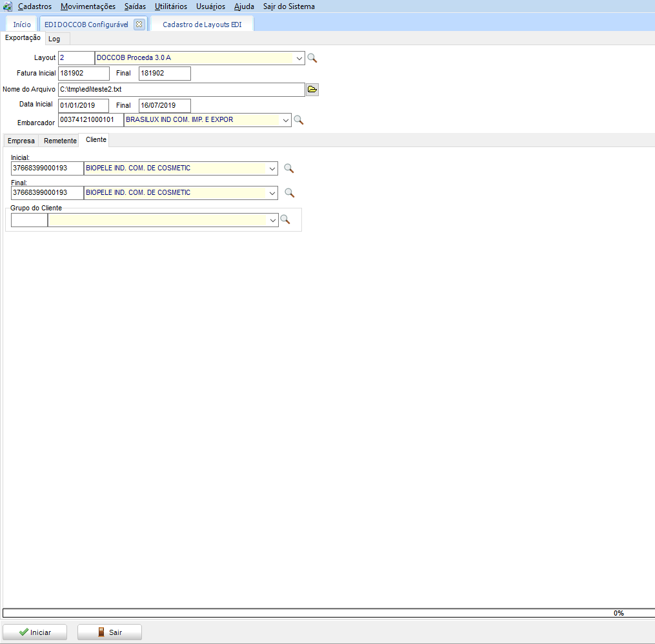The height and width of the screenshot is (644, 655).
Task: Click the Iniciar button
Action: pos(35,632)
